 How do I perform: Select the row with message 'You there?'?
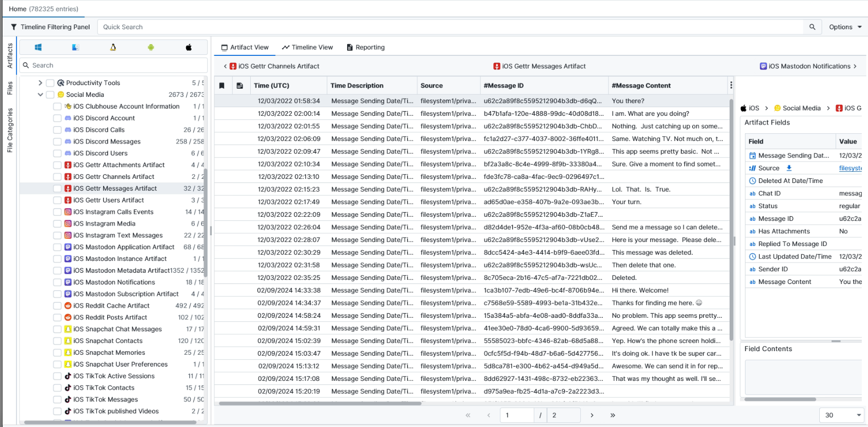coord(472,101)
